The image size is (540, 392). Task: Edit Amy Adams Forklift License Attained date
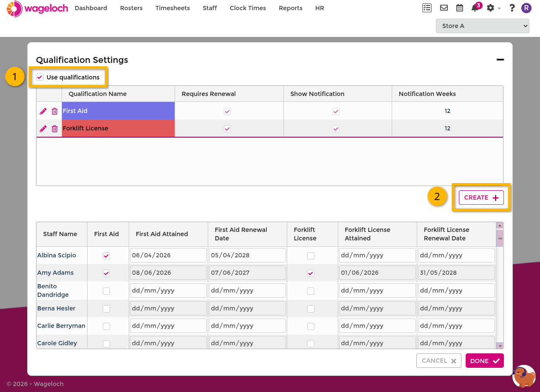pos(377,273)
